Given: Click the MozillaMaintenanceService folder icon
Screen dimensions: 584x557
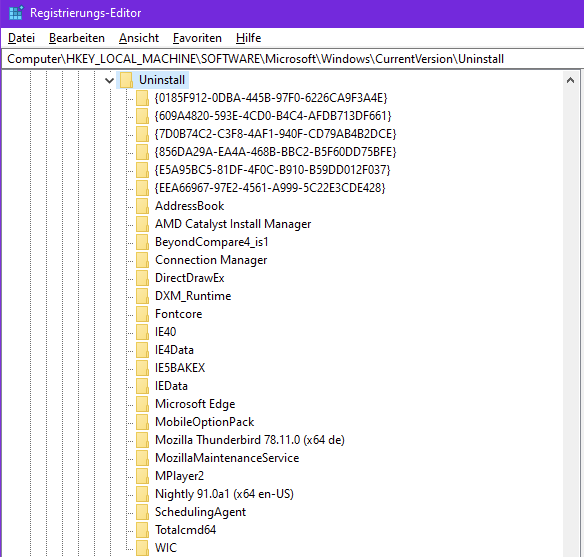Looking at the screenshot, I should click(x=142, y=458).
